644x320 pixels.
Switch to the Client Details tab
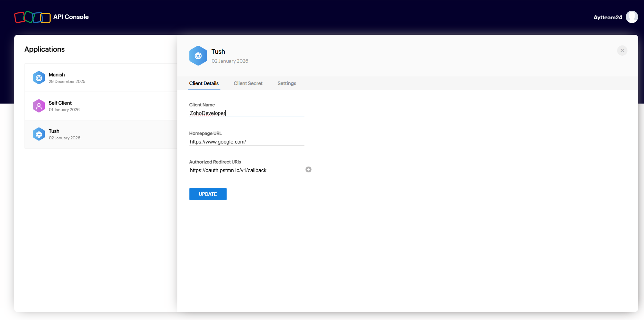tap(204, 83)
